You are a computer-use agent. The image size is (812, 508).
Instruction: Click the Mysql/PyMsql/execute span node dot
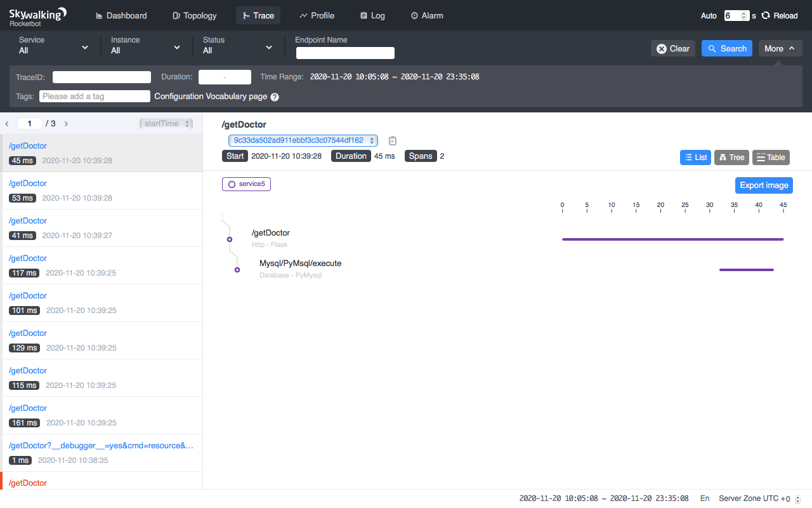[x=237, y=270]
